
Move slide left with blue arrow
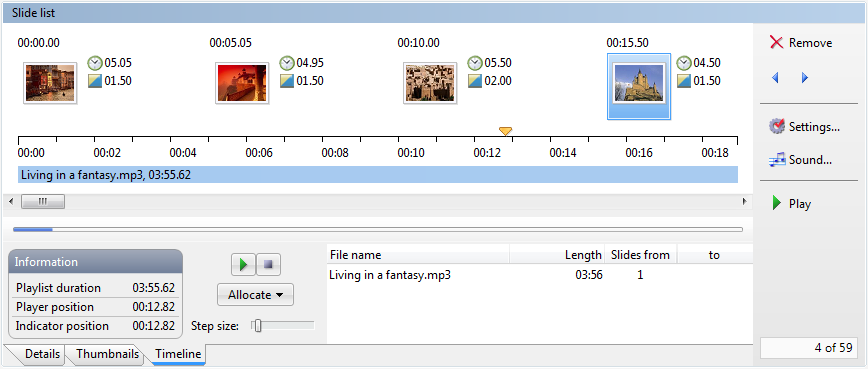(775, 78)
